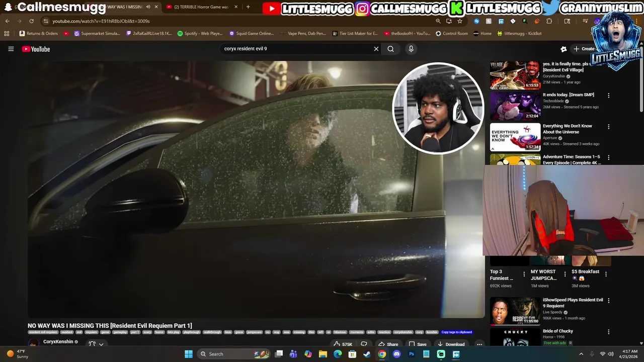Click the main video player to pause
644x362 pixels.
[x=256, y=190]
